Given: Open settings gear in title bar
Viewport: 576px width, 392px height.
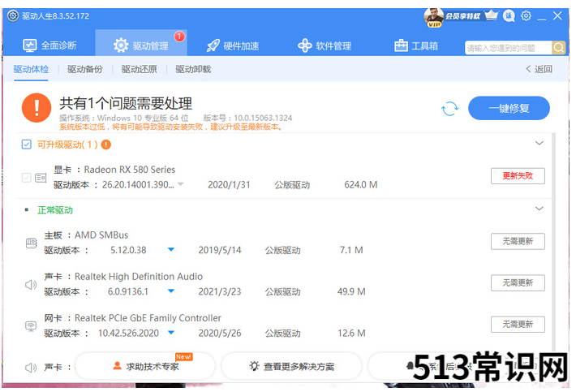Looking at the screenshot, I should click(526, 15).
